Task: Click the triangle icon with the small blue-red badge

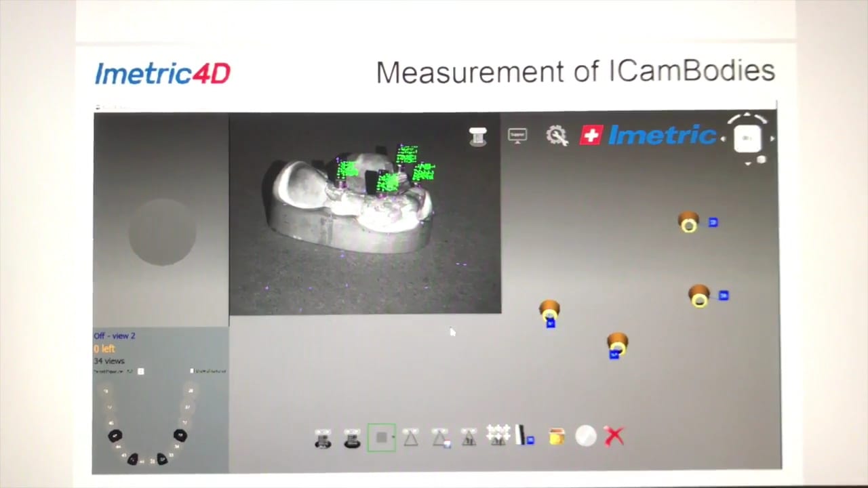Action: click(x=440, y=438)
